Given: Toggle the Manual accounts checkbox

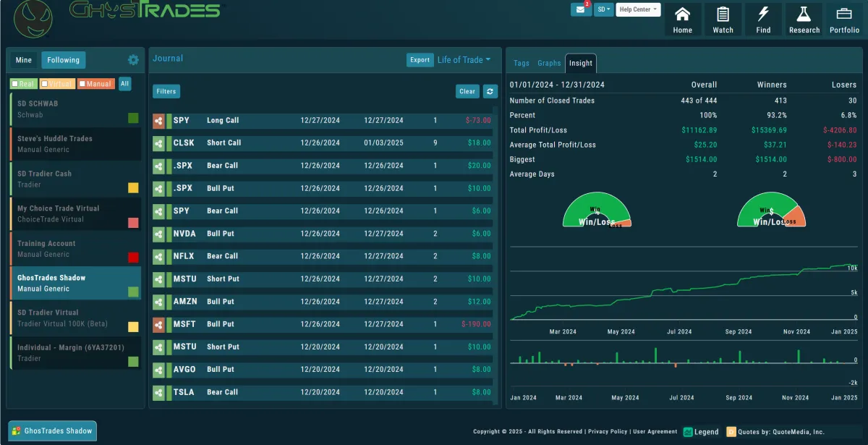Looking at the screenshot, I should point(82,84).
